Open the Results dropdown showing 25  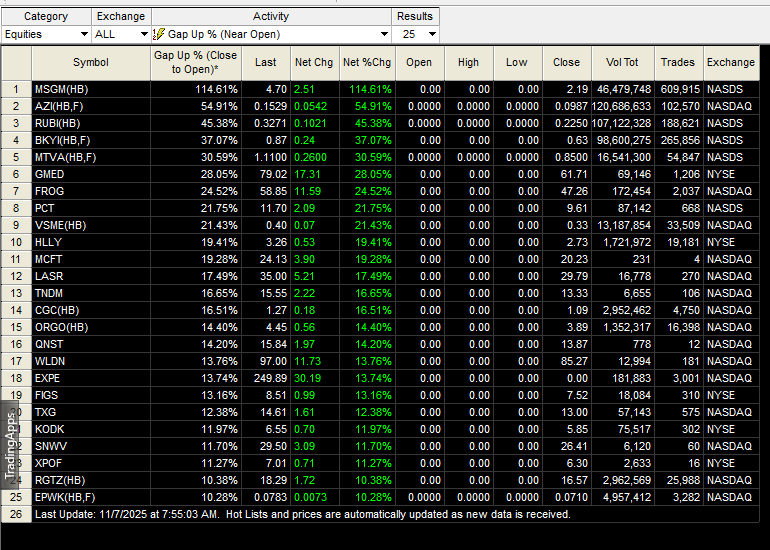(x=415, y=34)
